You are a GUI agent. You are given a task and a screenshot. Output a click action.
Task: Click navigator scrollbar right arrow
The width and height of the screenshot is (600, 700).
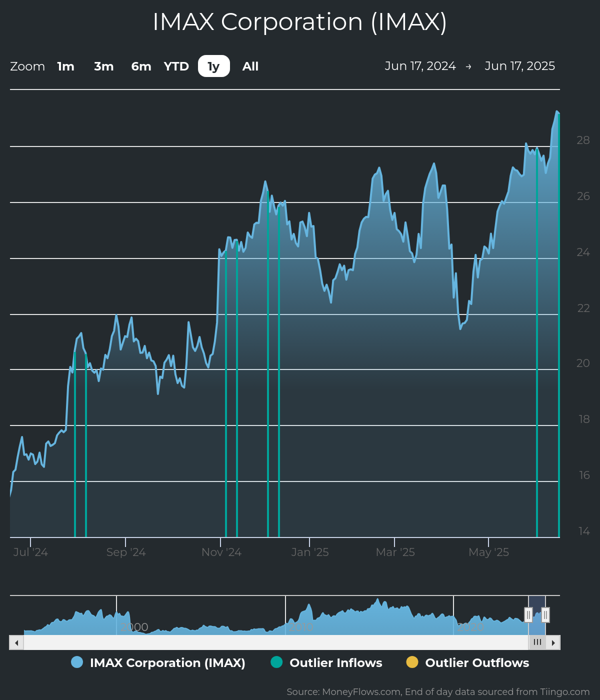tap(553, 642)
